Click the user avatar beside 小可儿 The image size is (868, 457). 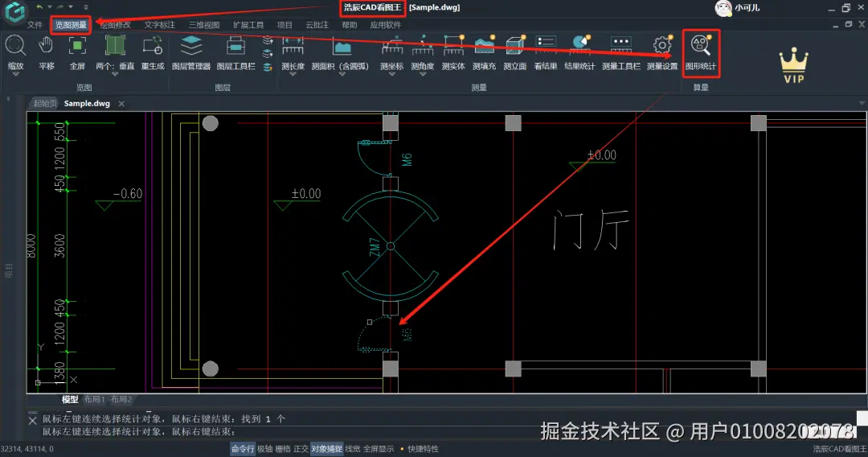click(x=723, y=8)
